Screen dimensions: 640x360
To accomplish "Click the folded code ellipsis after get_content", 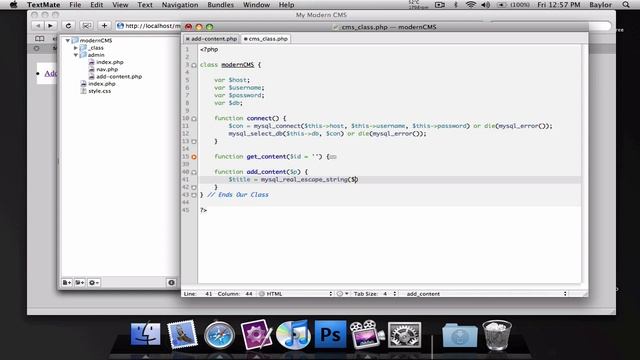I will click(x=333, y=157).
